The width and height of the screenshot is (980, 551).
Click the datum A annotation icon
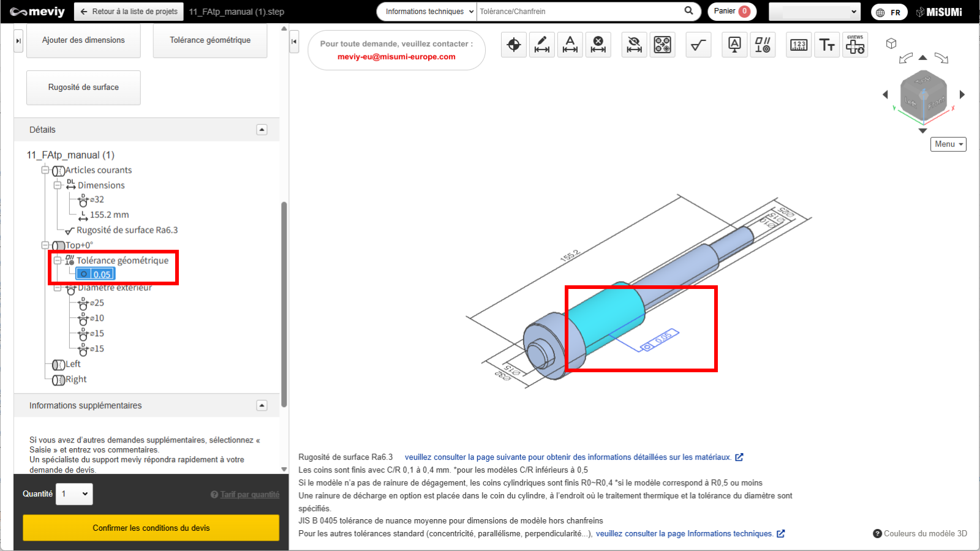pos(734,45)
